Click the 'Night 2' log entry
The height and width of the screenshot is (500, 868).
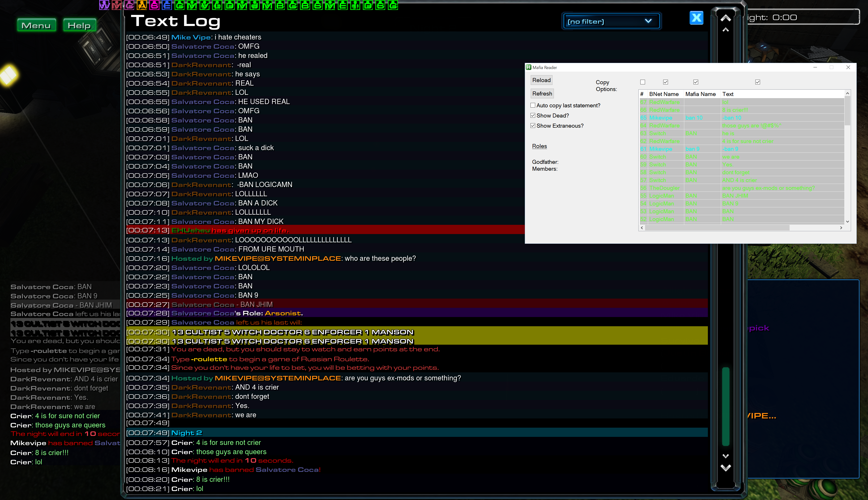417,433
